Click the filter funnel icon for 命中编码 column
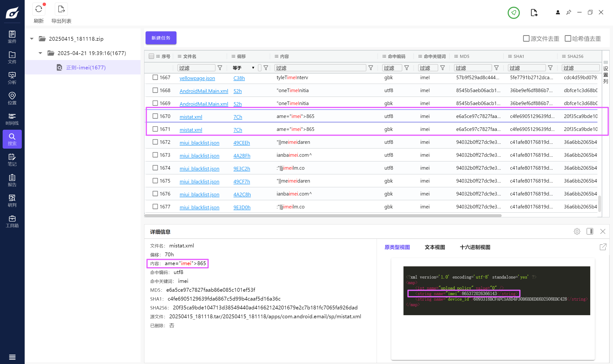 406,68
